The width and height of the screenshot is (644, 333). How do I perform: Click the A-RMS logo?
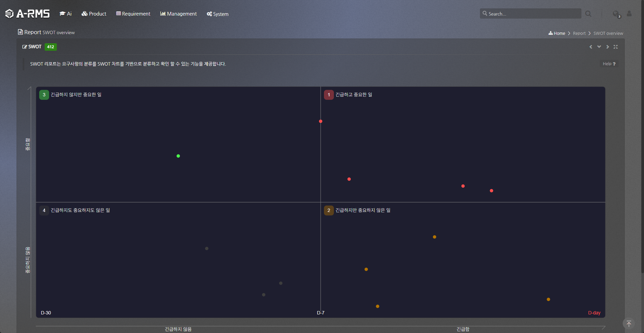(27, 14)
